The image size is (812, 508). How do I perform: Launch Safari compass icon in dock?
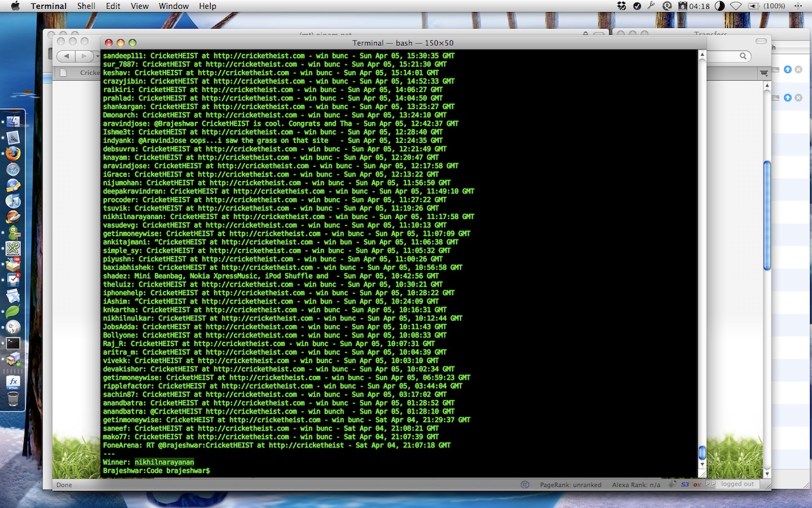(13, 170)
